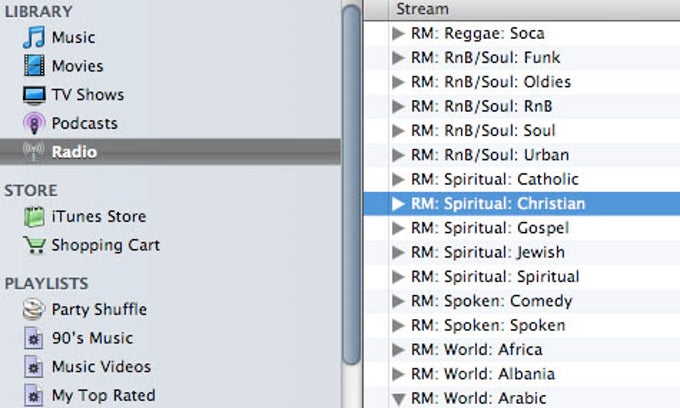Select the row text RM: RnB/Soul: Funk
The height and width of the screenshot is (408, 680).
(x=485, y=58)
